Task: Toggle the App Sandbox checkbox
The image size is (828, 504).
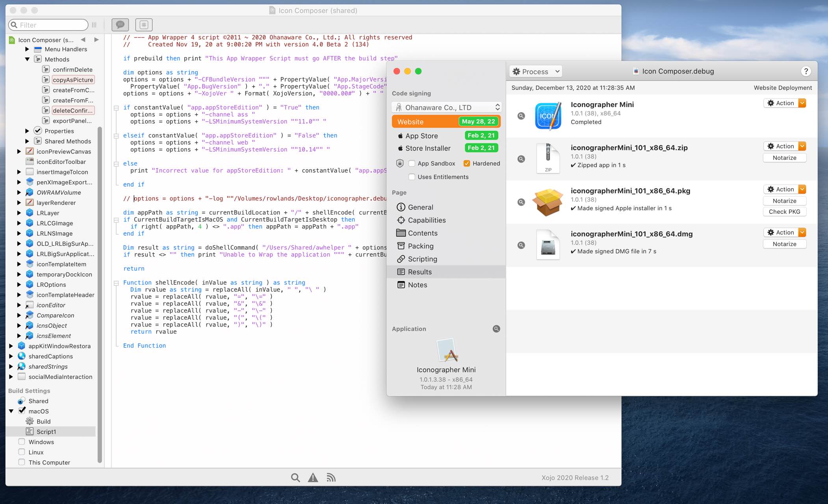Action: coord(412,163)
